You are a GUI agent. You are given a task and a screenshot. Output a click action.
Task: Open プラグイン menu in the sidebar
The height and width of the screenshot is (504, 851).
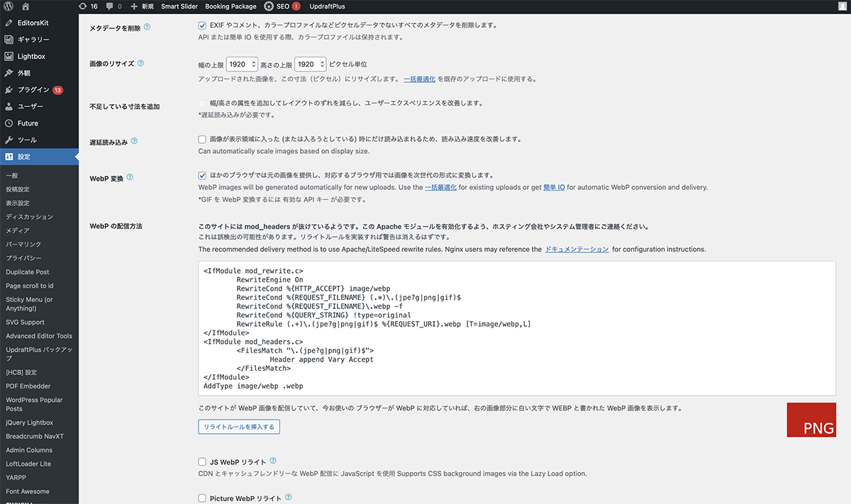tap(33, 90)
